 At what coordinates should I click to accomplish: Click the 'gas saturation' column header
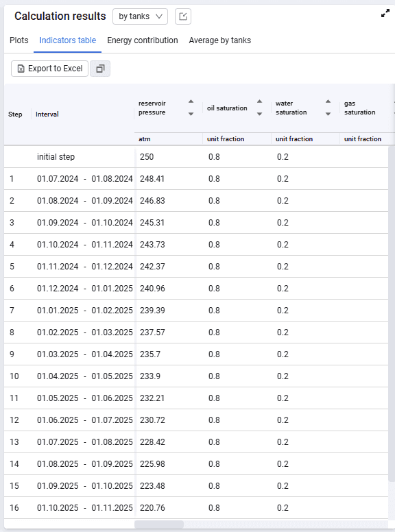360,108
